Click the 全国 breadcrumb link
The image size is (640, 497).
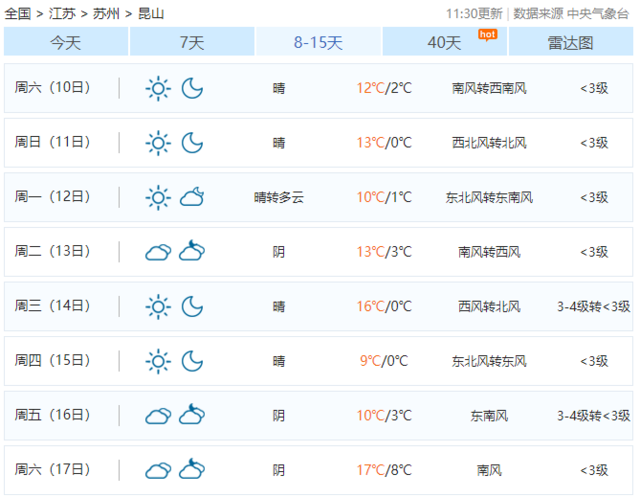coord(18,14)
